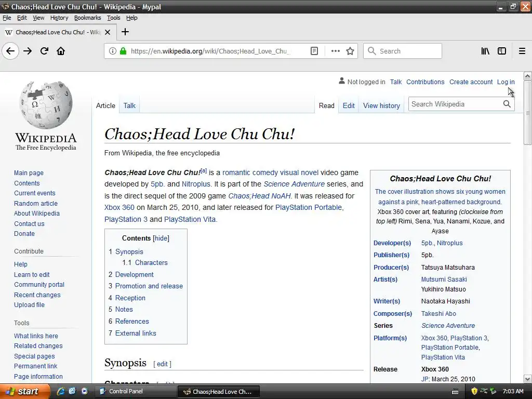Jump to 1.1 Characters in Contents
Image resolution: width=532 pixels, height=399 pixels.
(x=145, y=263)
